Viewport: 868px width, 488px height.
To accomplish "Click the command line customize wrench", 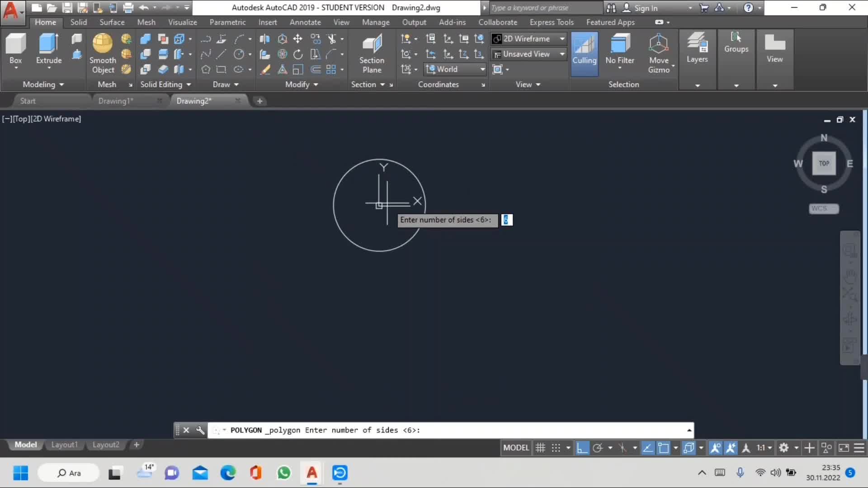I will (200, 430).
